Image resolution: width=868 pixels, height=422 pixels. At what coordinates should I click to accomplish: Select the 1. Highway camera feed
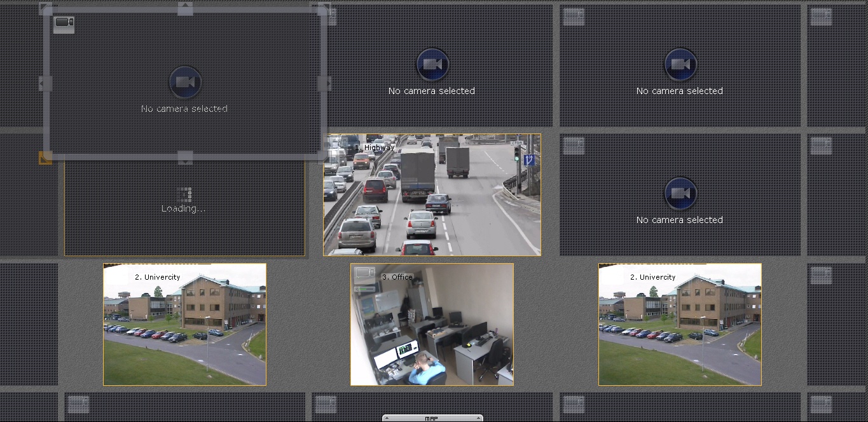coord(432,194)
